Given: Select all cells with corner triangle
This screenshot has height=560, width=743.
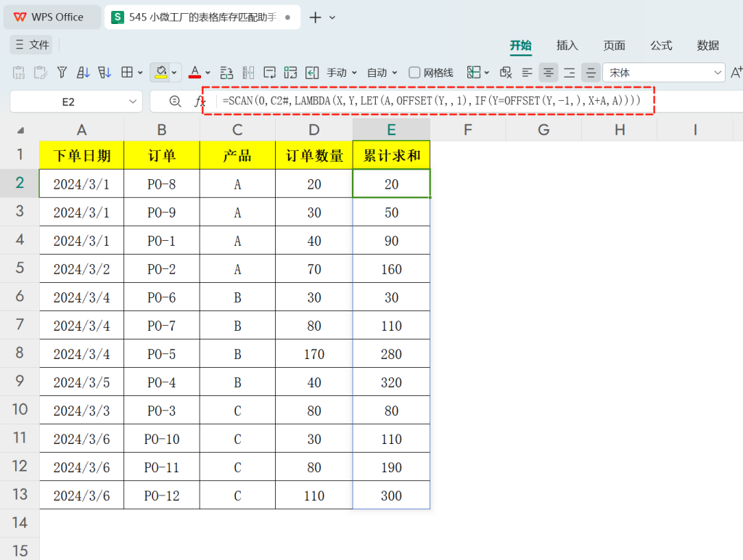Looking at the screenshot, I should pyautogui.click(x=20, y=130).
